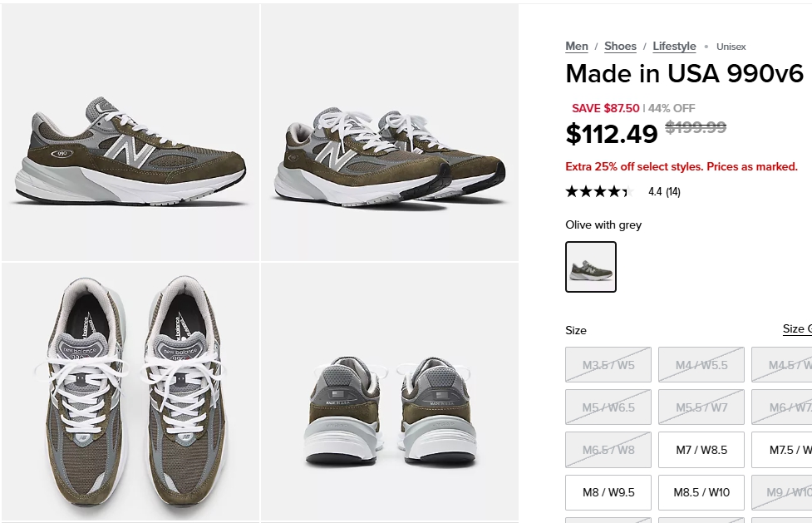Select size M8.5 / W10
This screenshot has height=523, width=812.
pos(701,492)
